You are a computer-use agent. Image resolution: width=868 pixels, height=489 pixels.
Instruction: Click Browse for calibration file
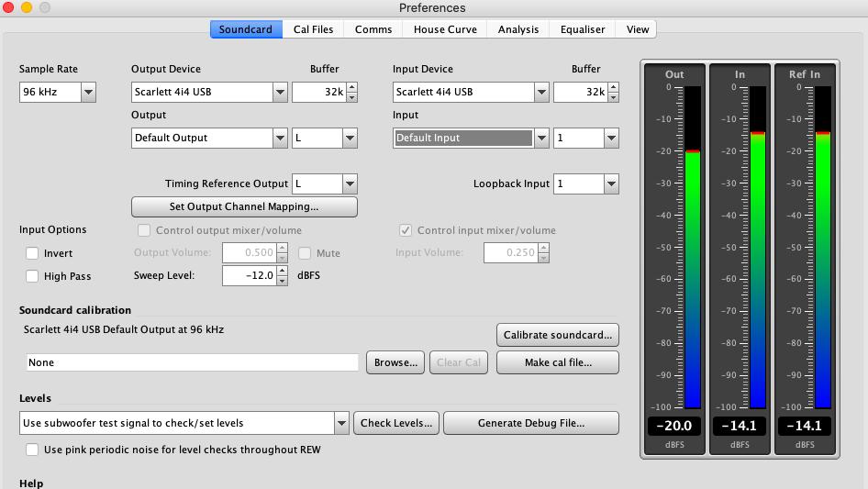point(395,362)
